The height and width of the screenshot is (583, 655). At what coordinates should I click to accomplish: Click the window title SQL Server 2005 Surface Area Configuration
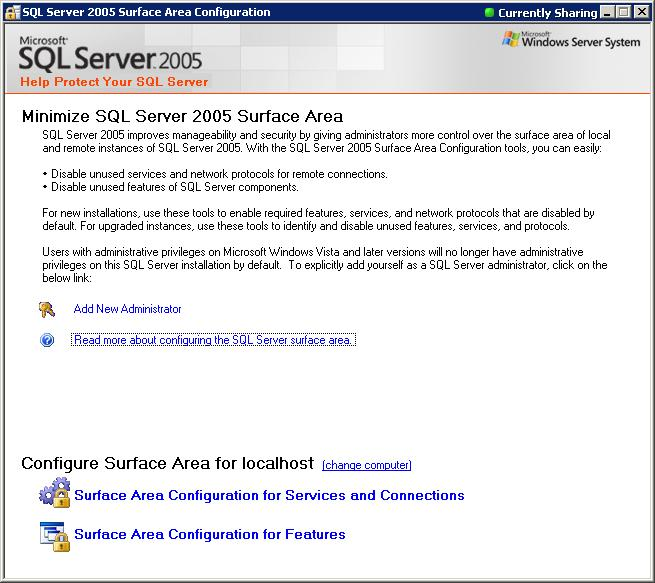point(146,12)
